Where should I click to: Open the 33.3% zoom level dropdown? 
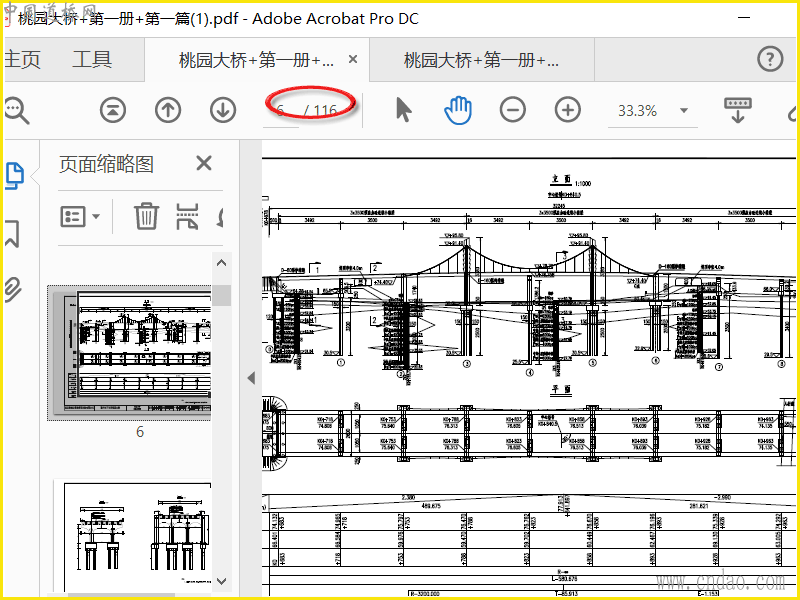[x=684, y=111]
